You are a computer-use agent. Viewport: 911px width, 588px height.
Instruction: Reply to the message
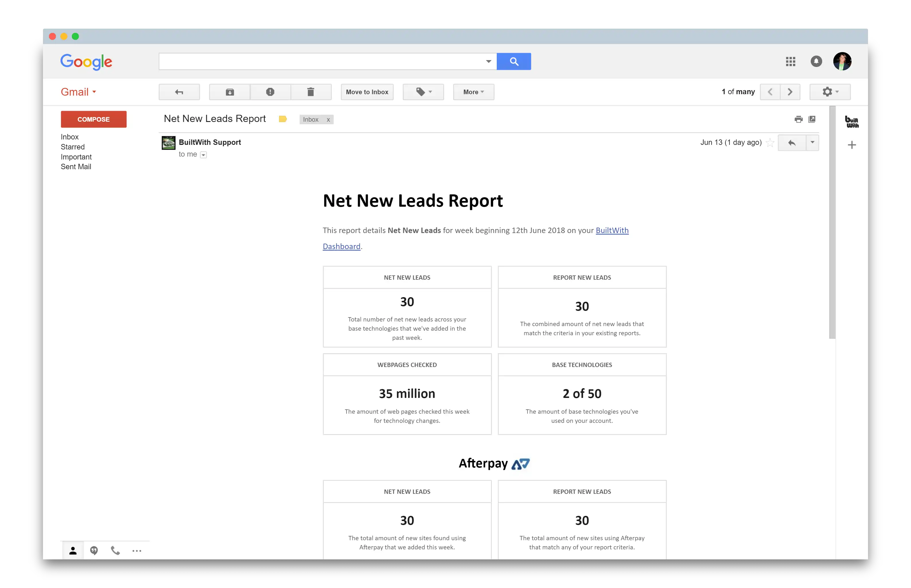coord(792,143)
